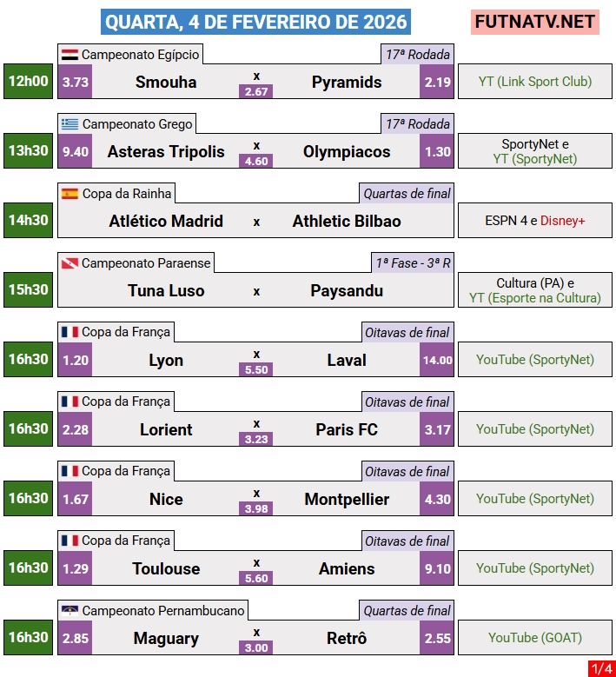Select Smouha win odds 3.73

point(76,82)
